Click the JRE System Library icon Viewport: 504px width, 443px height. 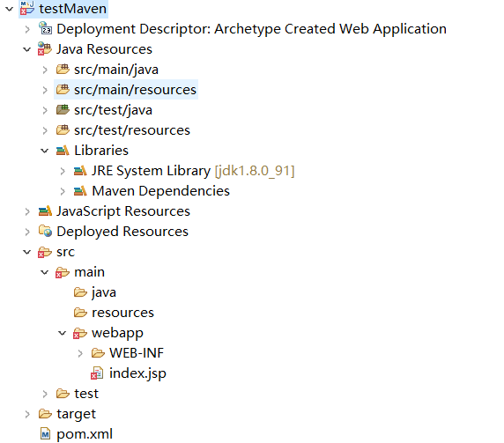(80, 171)
